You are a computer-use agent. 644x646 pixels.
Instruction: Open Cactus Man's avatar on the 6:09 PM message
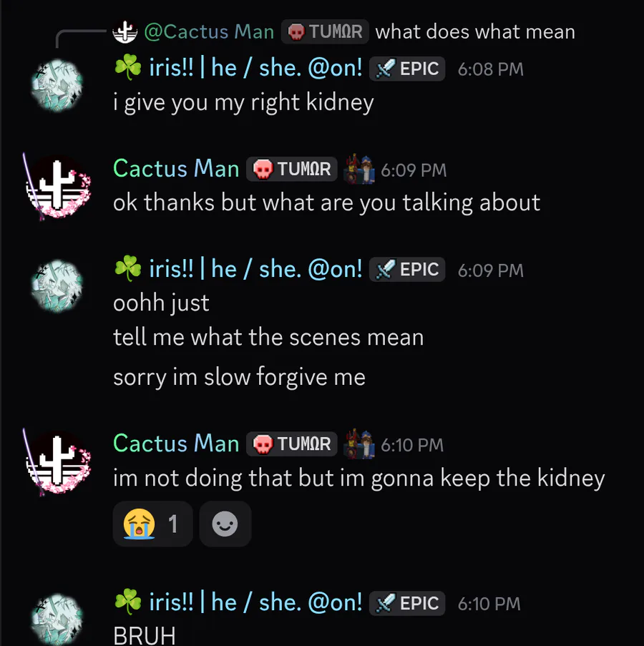57,186
